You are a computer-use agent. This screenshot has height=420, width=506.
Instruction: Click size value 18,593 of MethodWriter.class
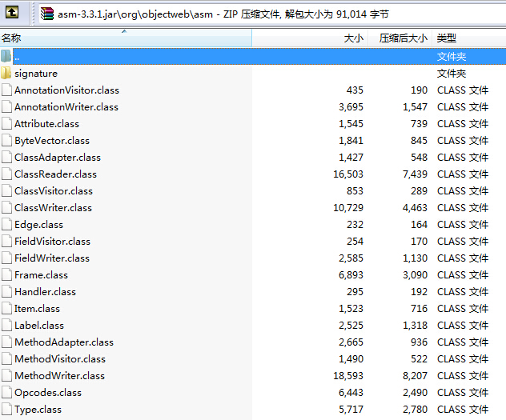point(348,375)
